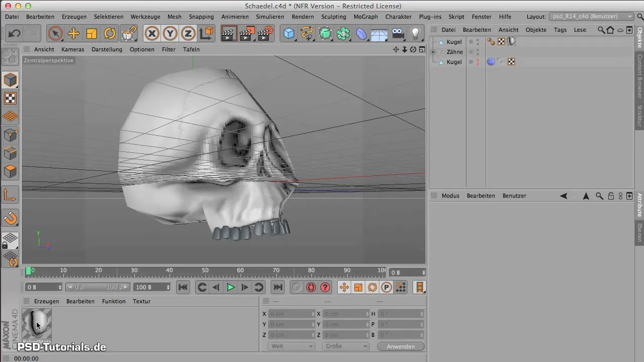Open viewport Darstellung menu
This screenshot has height=362, width=644.
point(107,49)
